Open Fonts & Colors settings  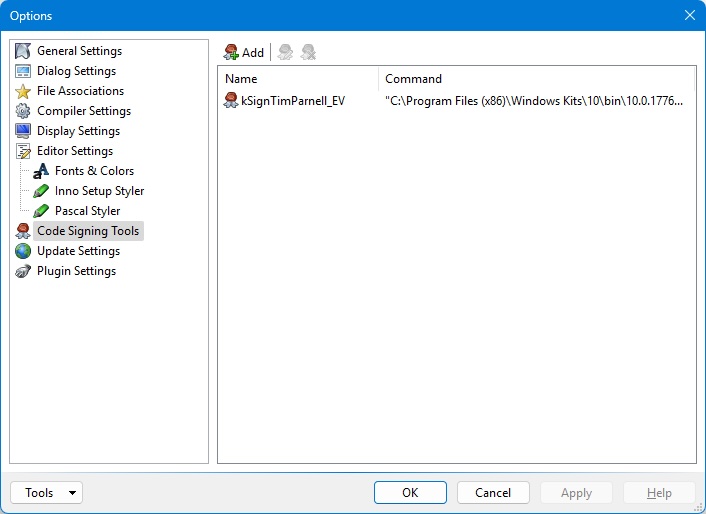(x=94, y=171)
